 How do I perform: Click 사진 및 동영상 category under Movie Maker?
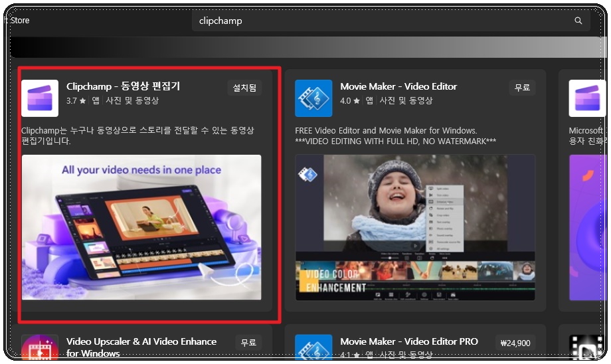coord(406,100)
